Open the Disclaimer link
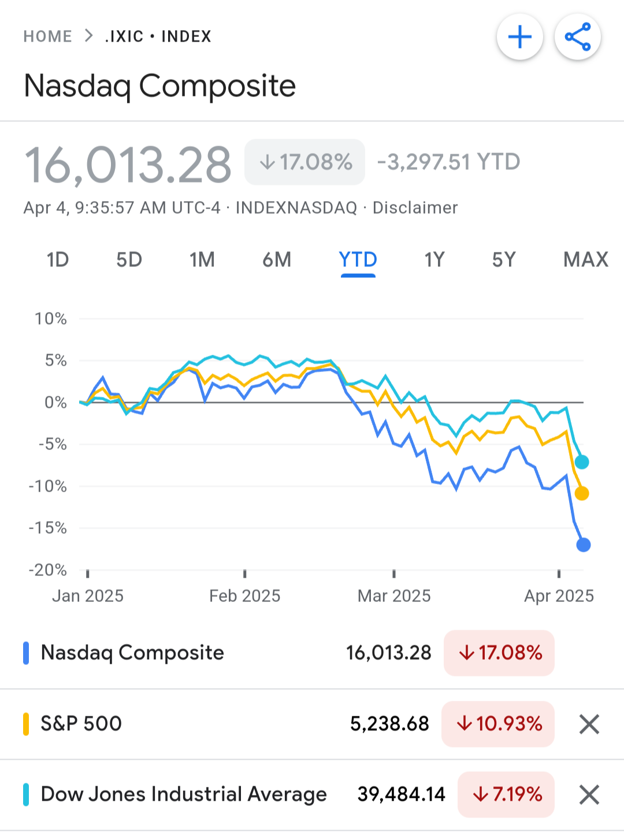The image size is (624, 840). coord(415,207)
